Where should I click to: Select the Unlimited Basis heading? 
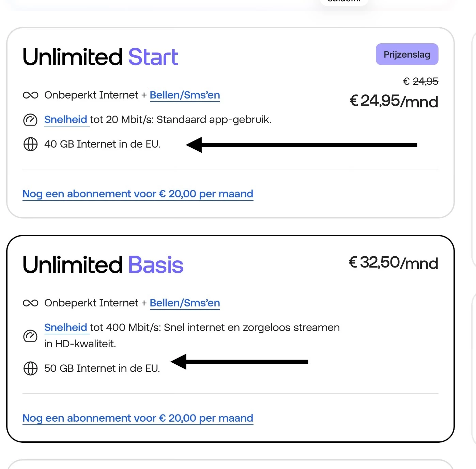coord(103,265)
